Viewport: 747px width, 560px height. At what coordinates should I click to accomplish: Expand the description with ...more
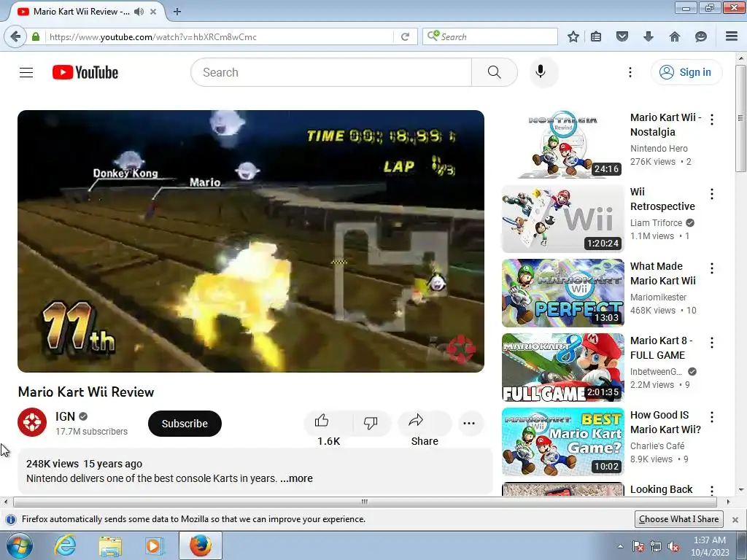point(296,478)
